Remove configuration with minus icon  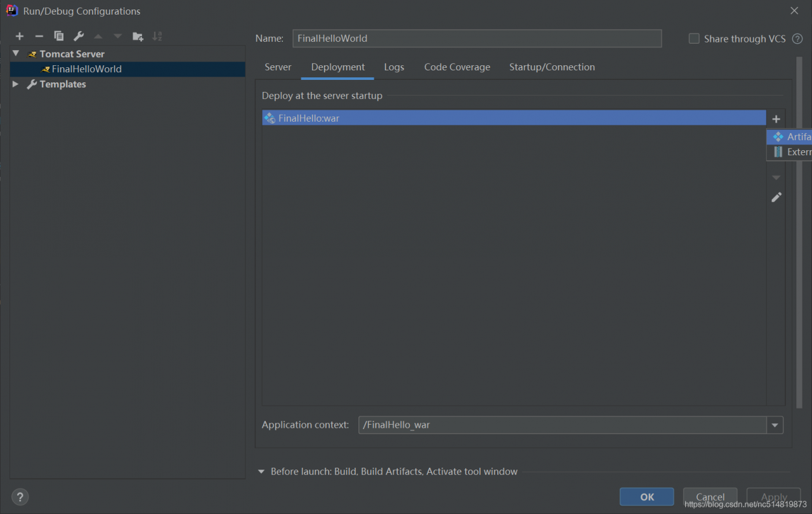coord(39,36)
